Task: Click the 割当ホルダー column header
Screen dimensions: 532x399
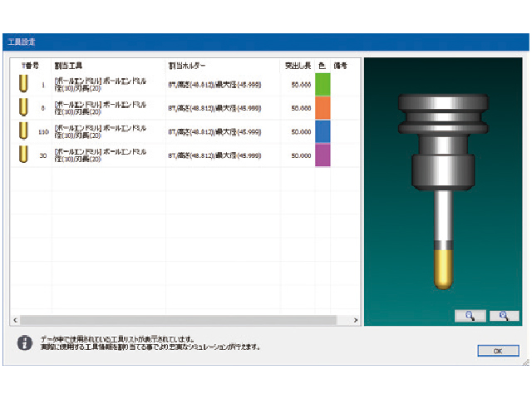Action: pyautogui.click(x=186, y=66)
